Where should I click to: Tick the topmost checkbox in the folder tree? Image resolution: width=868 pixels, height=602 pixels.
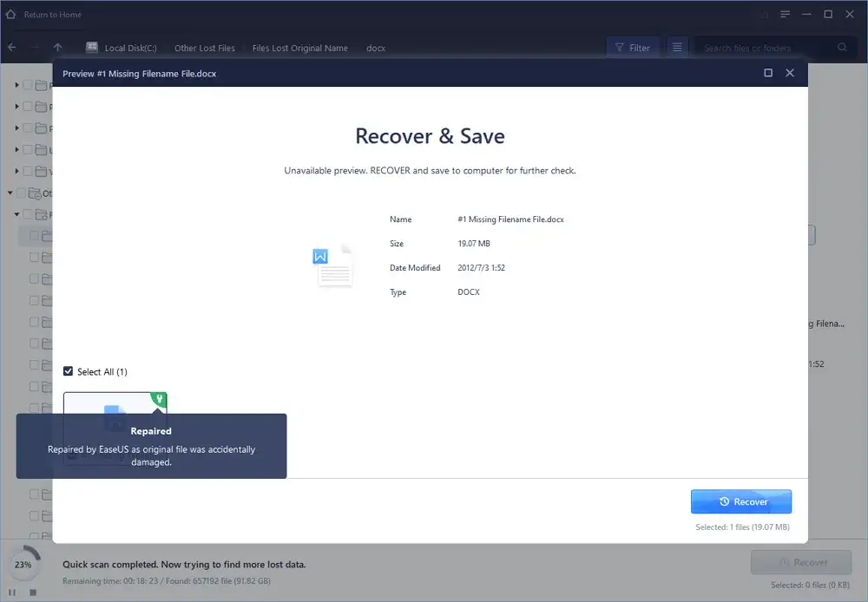point(28,85)
